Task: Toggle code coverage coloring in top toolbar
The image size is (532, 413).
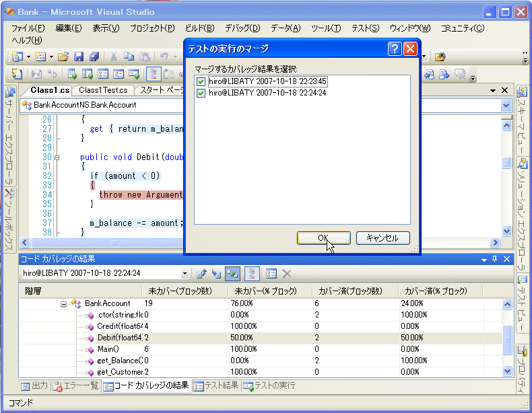Action: pyautogui.click(x=154, y=74)
